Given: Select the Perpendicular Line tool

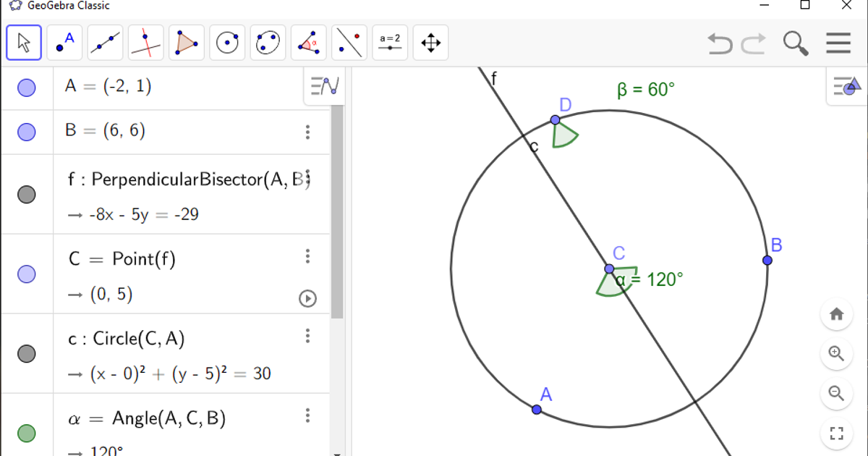Looking at the screenshot, I should click(146, 43).
